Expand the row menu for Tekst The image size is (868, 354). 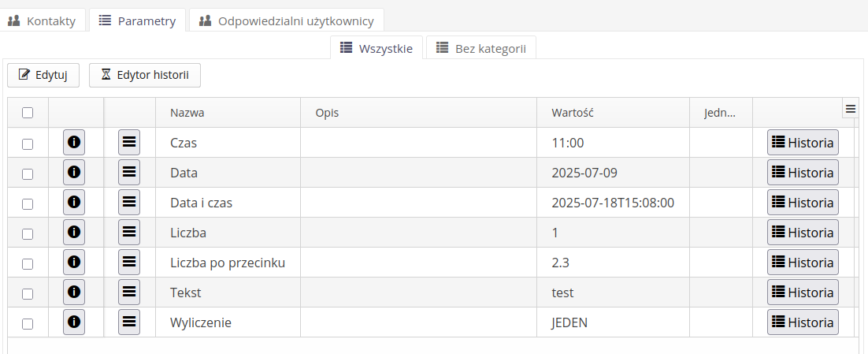[129, 293]
